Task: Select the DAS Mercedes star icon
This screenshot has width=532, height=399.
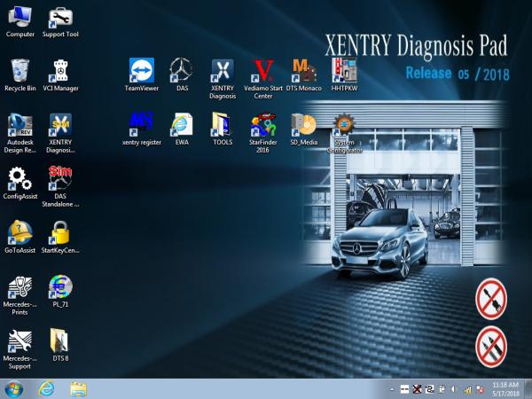Action: [x=182, y=74]
